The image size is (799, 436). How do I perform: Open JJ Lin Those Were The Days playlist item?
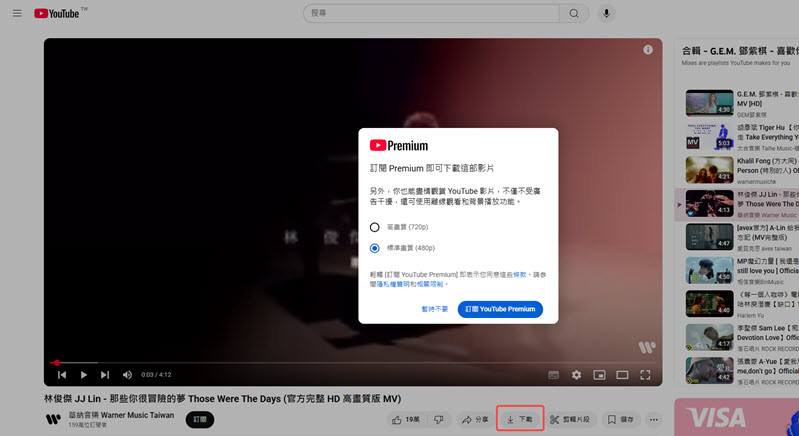pyautogui.click(x=737, y=204)
